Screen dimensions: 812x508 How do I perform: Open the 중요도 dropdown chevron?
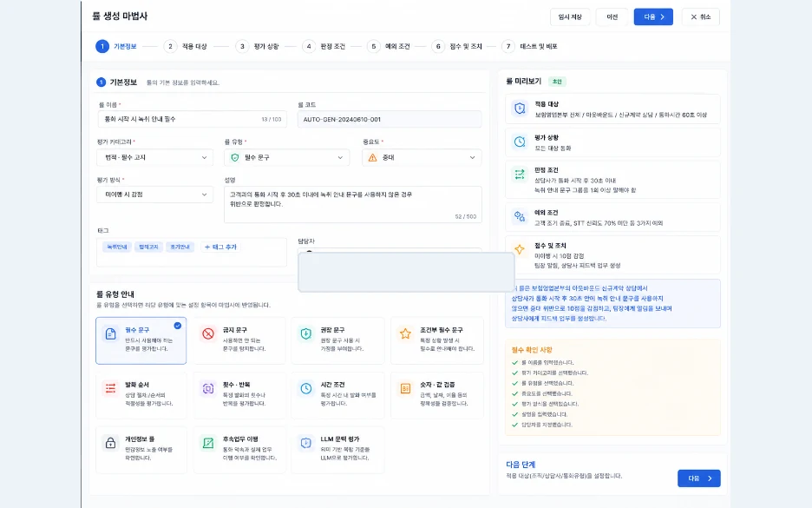tap(472, 157)
